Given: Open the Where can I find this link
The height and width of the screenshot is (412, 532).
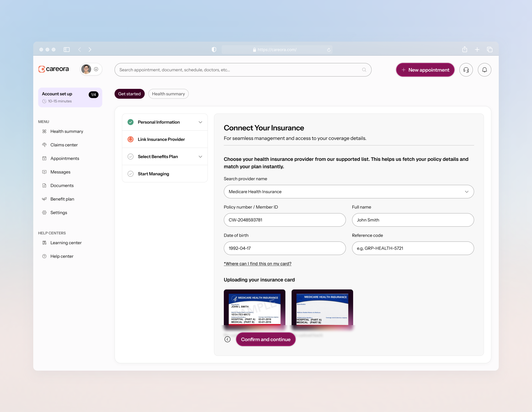Looking at the screenshot, I should click(258, 263).
